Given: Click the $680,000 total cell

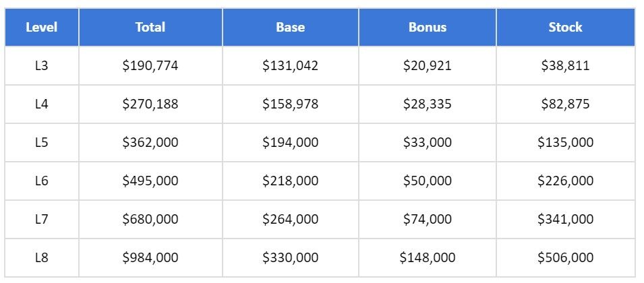Looking at the screenshot, I should point(150,219).
